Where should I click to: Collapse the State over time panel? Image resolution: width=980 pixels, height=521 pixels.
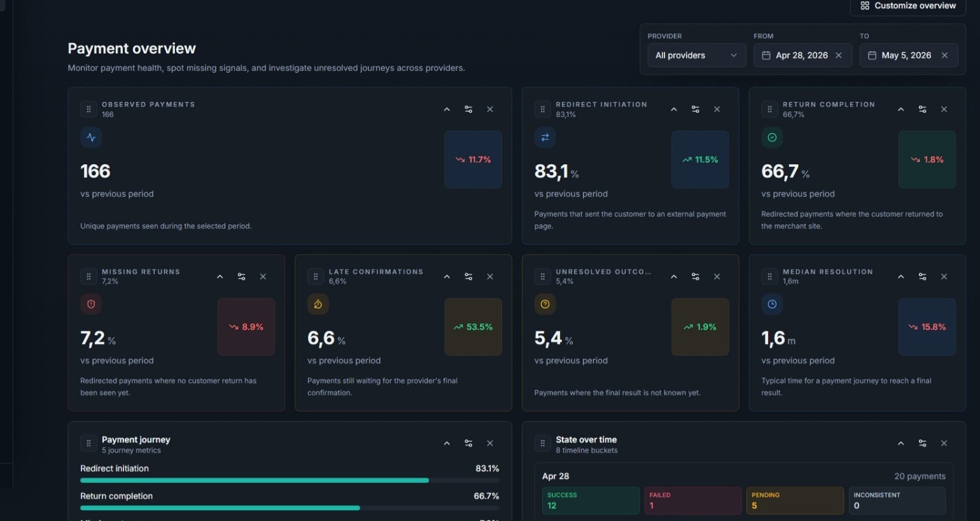901,443
